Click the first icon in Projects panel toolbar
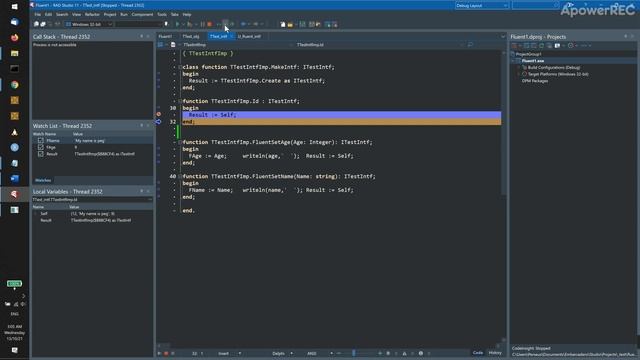Viewport: 640px width, 360px height. [x=514, y=45]
